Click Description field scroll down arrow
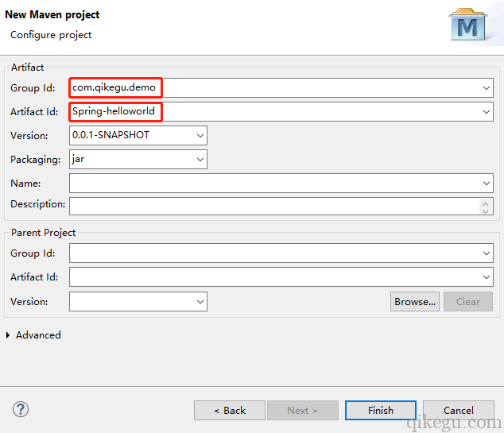 point(486,211)
